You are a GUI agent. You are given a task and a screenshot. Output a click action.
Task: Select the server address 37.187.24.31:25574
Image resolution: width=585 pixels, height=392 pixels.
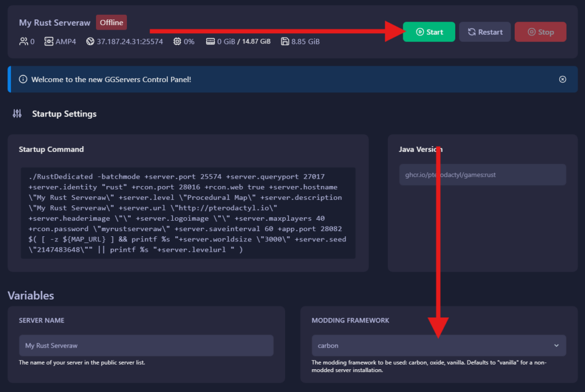pos(130,42)
